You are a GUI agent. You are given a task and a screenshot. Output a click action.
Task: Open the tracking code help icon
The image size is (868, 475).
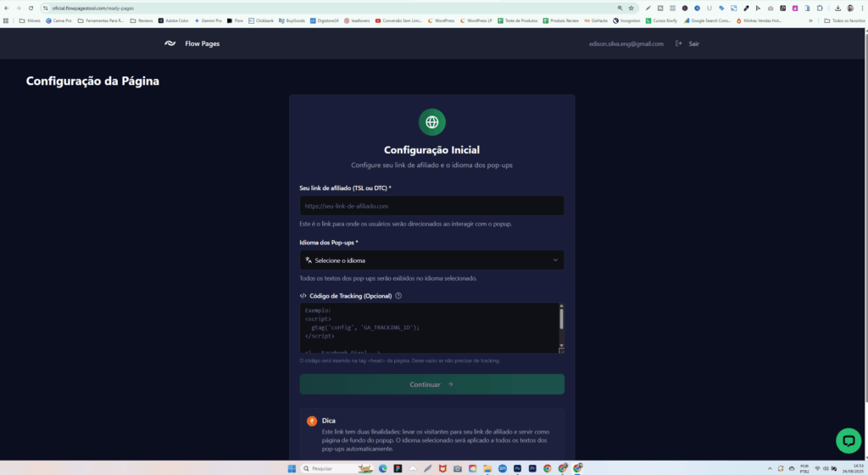tap(398, 296)
